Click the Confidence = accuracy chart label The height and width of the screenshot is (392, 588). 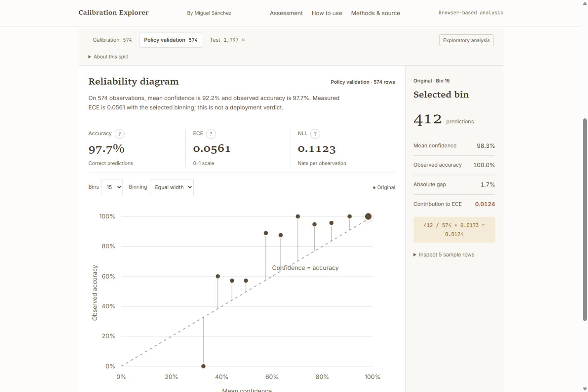305,268
